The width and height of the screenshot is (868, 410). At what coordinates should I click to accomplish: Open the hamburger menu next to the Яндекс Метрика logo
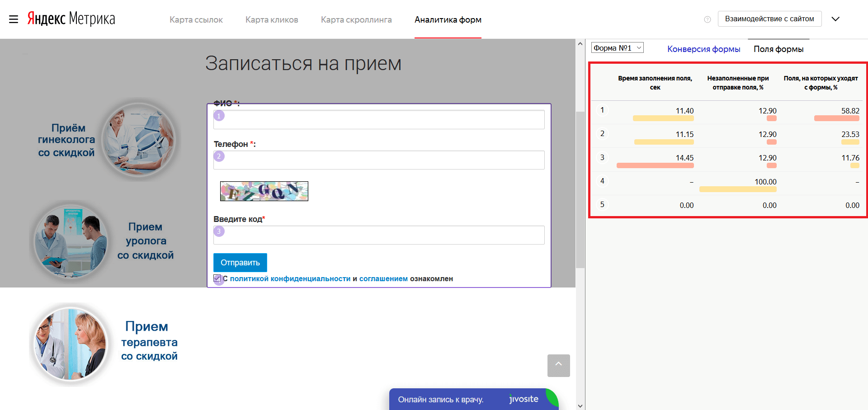14,19
